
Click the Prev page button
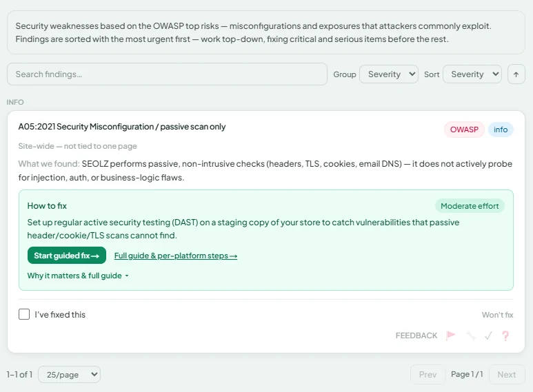click(x=428, y=374)
